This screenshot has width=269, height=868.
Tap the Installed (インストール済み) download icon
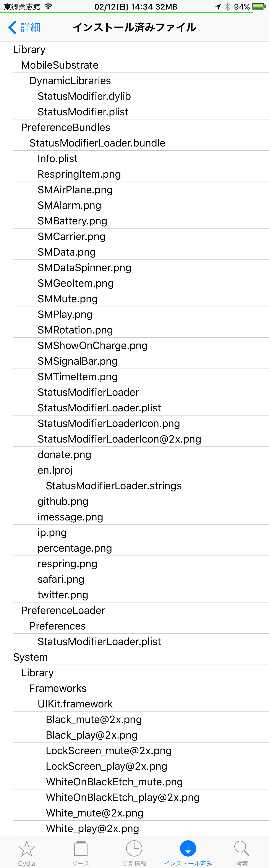188,848
